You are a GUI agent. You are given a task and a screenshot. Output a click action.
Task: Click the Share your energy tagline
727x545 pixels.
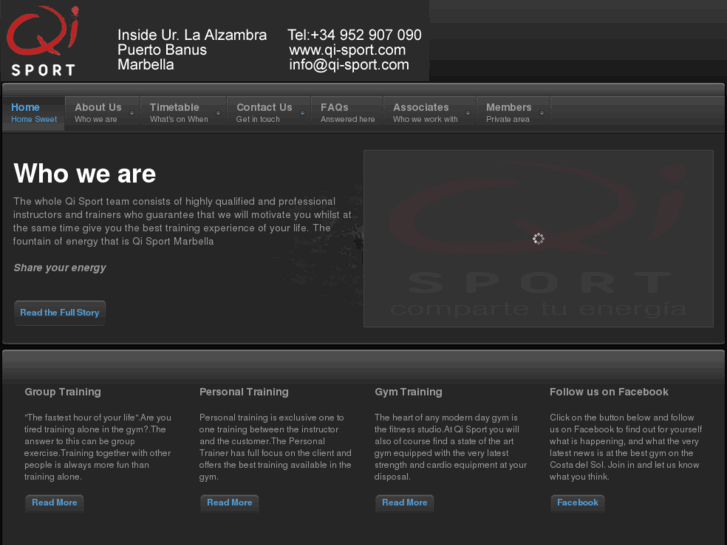pyautogui.click(x=60, y=268)
